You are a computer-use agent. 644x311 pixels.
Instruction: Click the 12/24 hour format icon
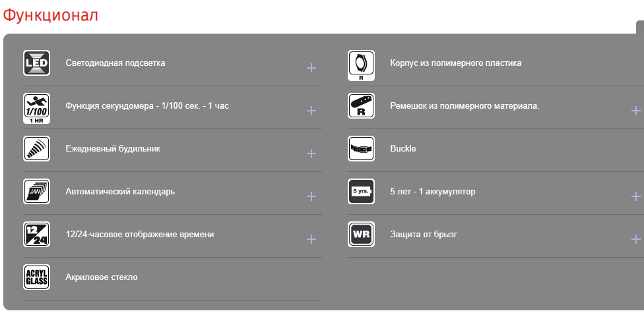click(x=36, y=235)
